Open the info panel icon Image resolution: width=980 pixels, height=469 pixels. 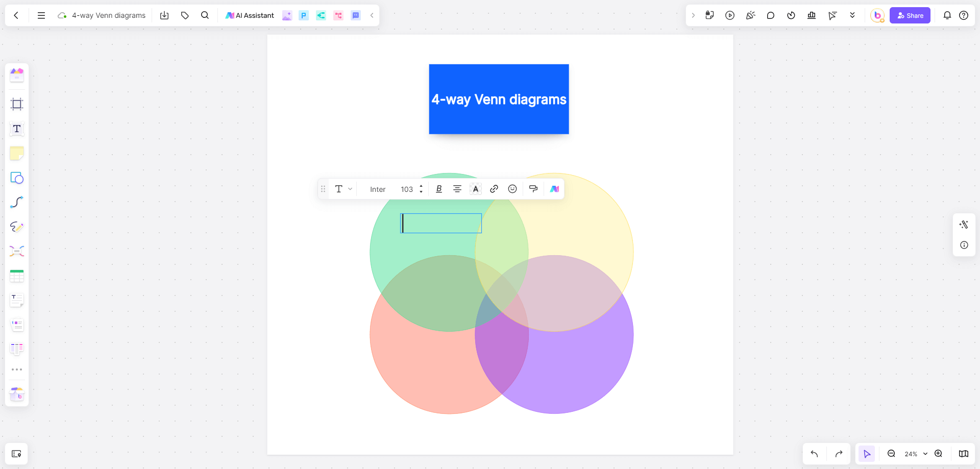click(x=964, y=245)
